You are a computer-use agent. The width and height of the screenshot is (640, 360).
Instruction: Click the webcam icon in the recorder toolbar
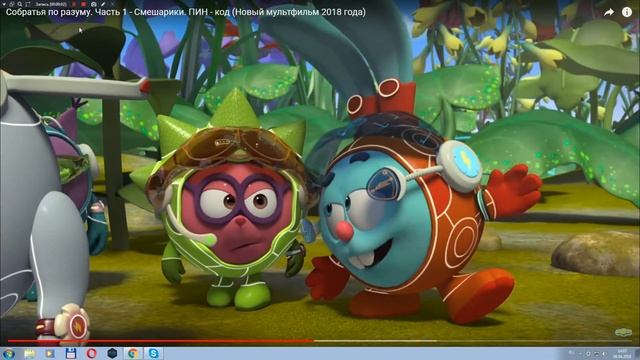coord(93,4)
